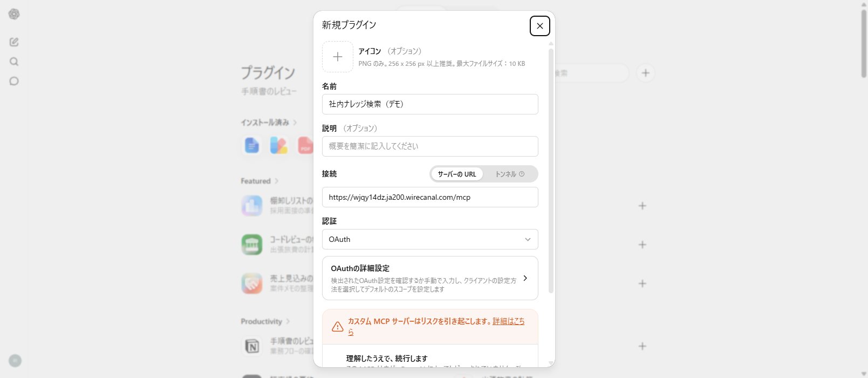This screenshot has width=868, height=378.
Task: Upload a plugin icon via plus box
Action: click(x=338, y=57)
